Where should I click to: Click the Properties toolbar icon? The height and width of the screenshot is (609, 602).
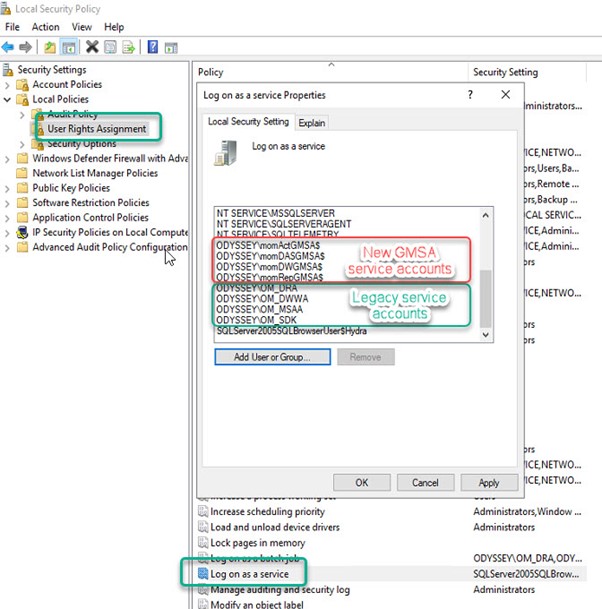click(111, 47)
